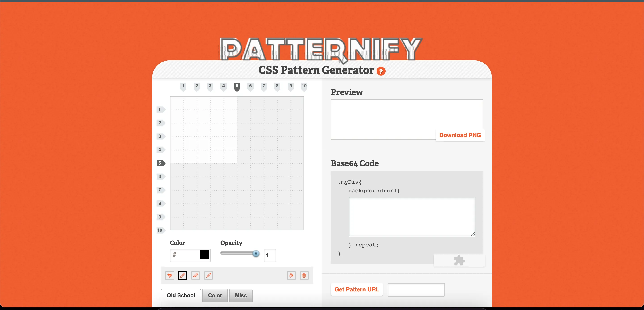This screenshot has height=310, width=644.
Task: Open help via the question mark icon
Action: (381, 71)
